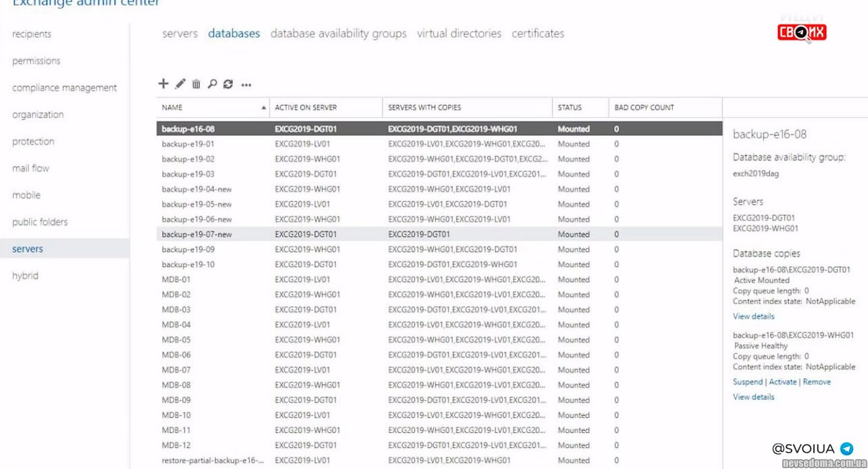
Task: Click the Activate link for passive copy
Action: coord(783,382)
